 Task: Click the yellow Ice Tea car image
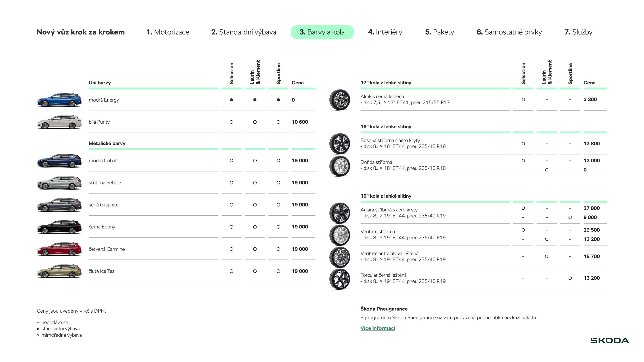click(59, 271)
